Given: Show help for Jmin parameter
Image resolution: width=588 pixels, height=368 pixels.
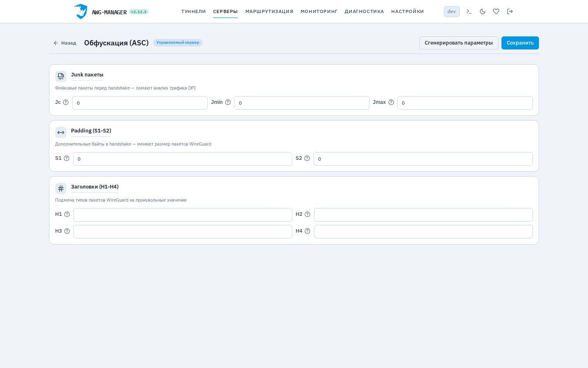Looking at the screenshot, I should (228, 102).
